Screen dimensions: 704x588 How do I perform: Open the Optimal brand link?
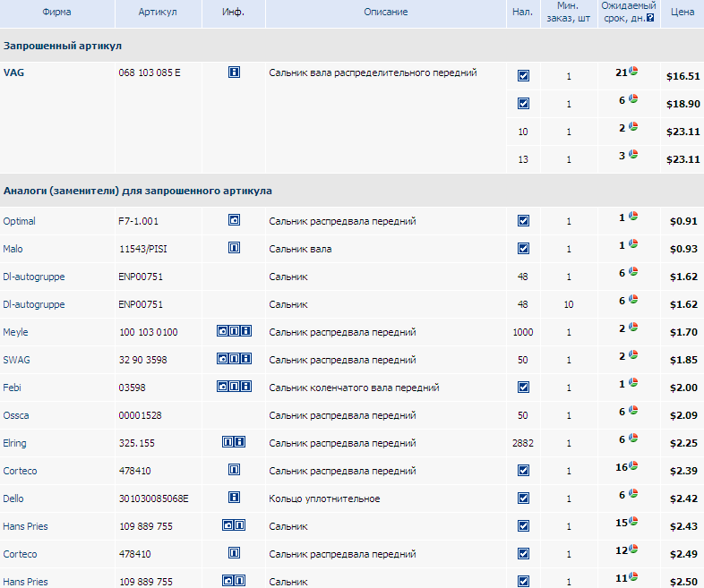[x=19, y=221]
